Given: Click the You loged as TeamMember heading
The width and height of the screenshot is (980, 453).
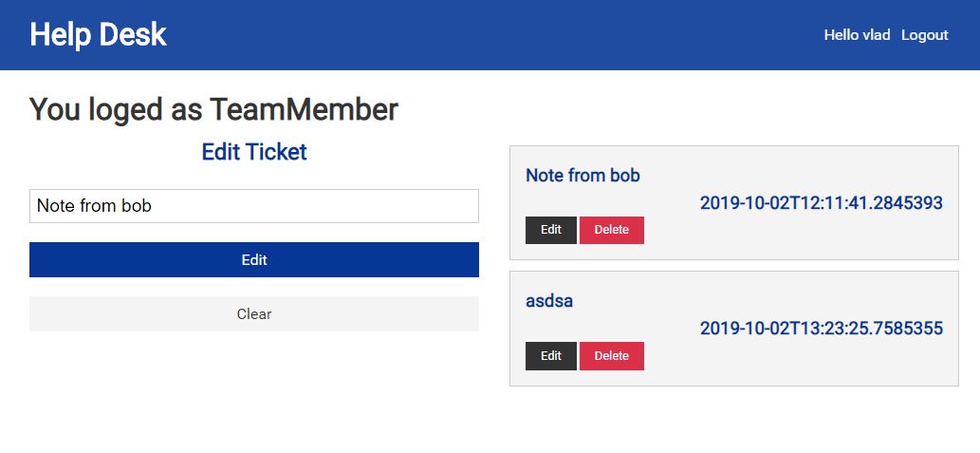Looking at the screenshot, I should (x=213, y=109).
